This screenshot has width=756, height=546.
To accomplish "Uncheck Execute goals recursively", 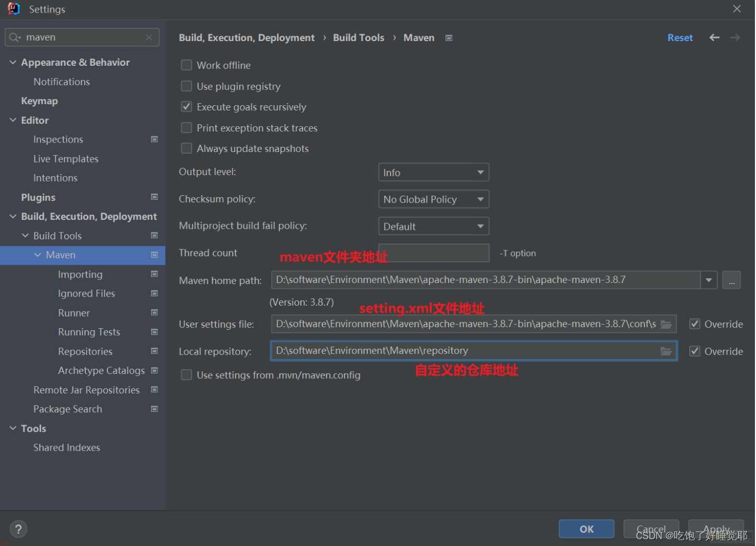I will click(x=186, y=107).
